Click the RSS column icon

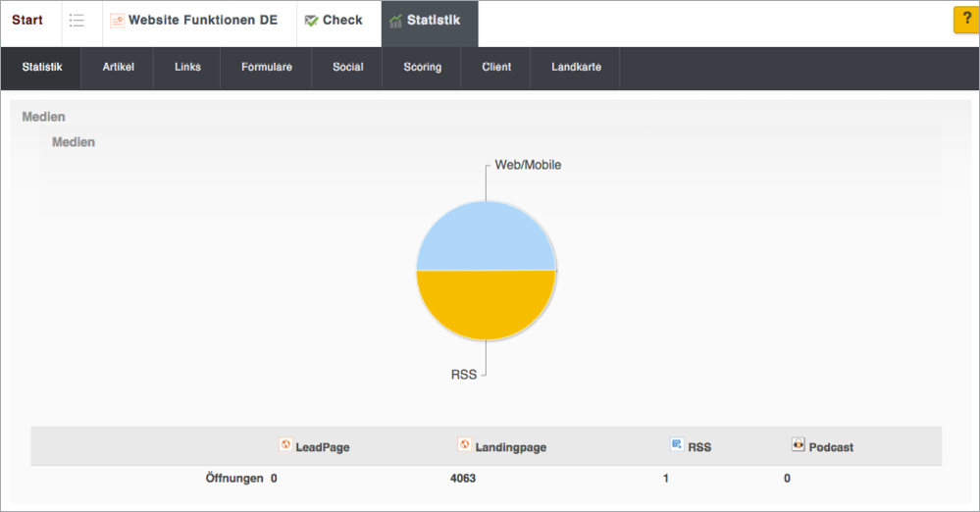tap(676, 445)
